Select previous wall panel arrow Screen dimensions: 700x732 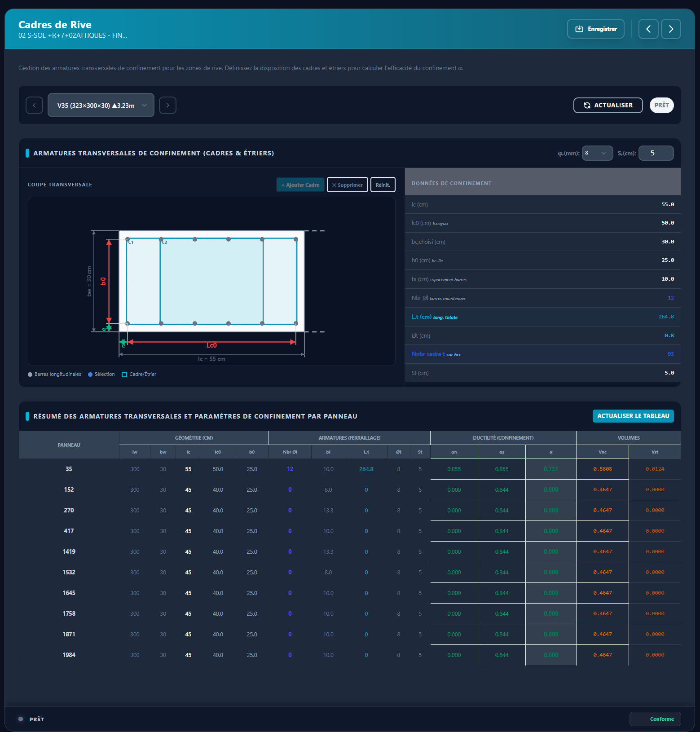click(x=34, y=105)
